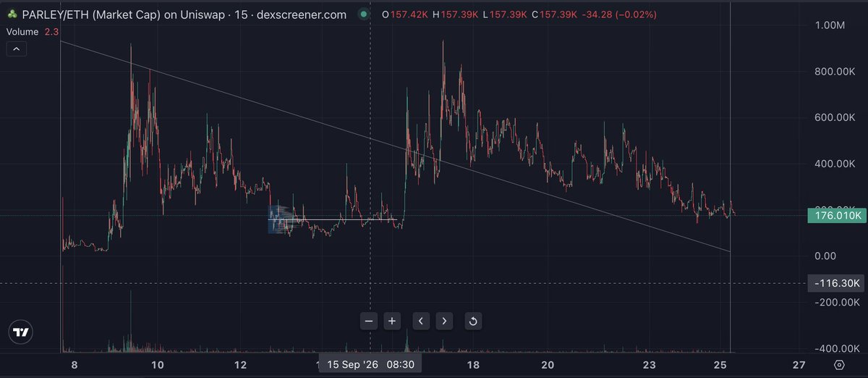Click date 25 on time axis
Viewport: 868px width, 378px height.
pos(720,364)
